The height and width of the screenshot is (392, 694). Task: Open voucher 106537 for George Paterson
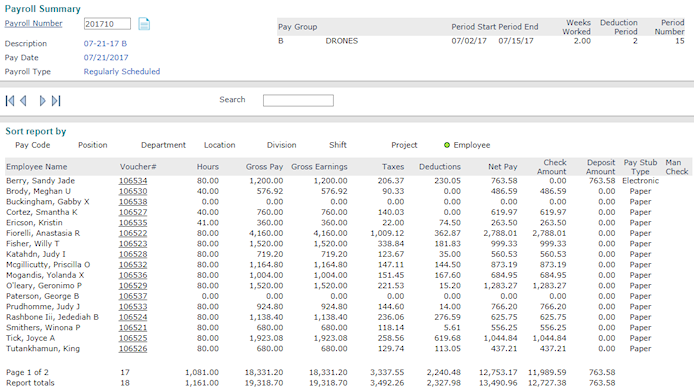coord(133,296)
